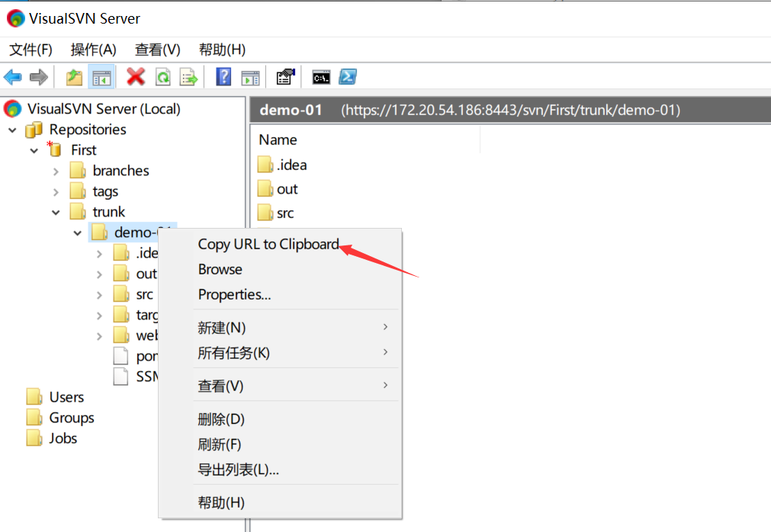Click the src folder icon in Name list
This screenshot has height=532, width=771.
pyautogui.click(x=265, y=213)
